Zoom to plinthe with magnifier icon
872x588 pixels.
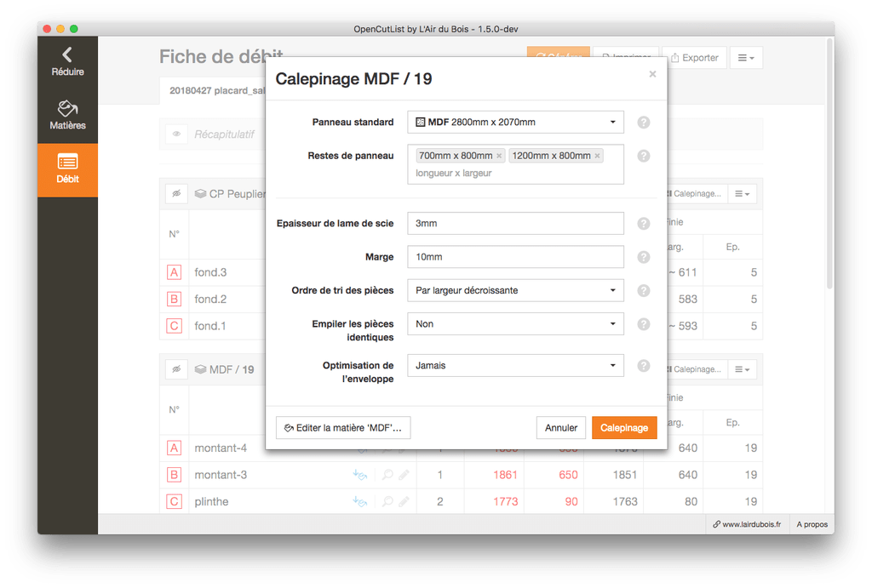(x=387, y=501)
